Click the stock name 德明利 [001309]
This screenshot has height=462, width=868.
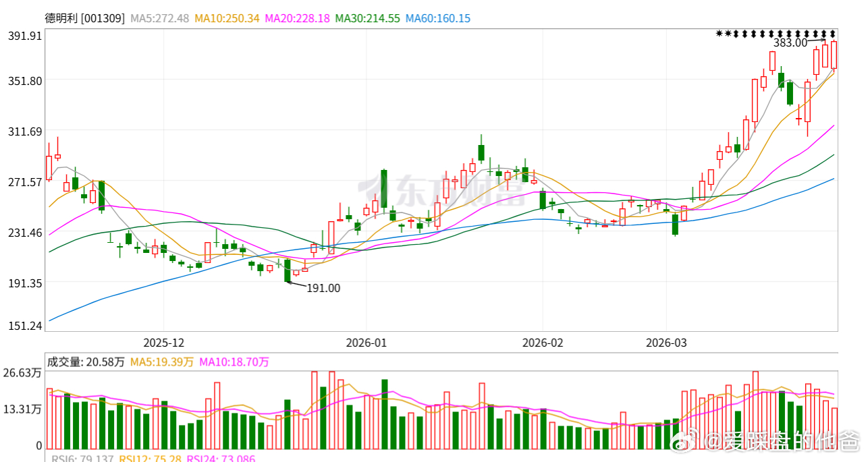click(x=85, y=18)
